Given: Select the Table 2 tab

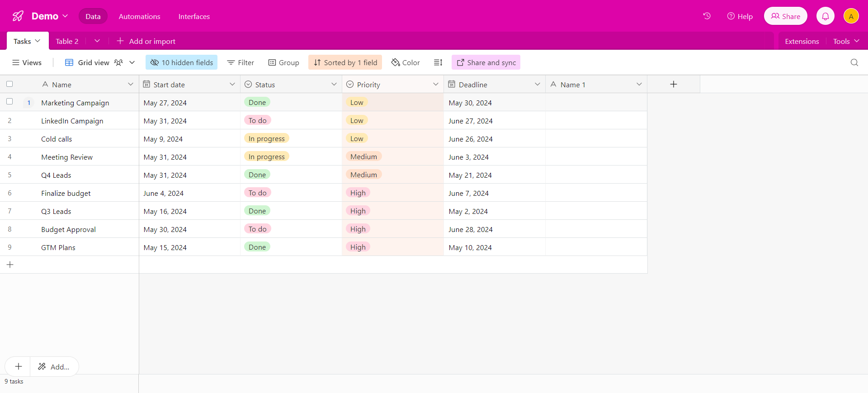Looking at the screenshot, I should pos(67,41).
